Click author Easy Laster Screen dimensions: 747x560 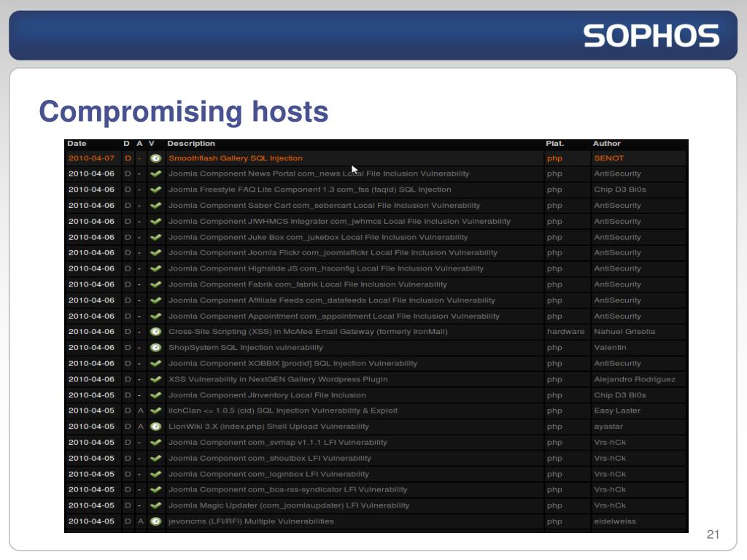[617, 411]
